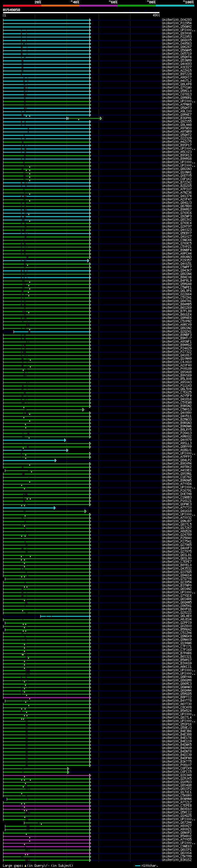Select hit UniRef100_A9QVI7
The height and width of the screenshot is (868, 197).
(177, 78)
